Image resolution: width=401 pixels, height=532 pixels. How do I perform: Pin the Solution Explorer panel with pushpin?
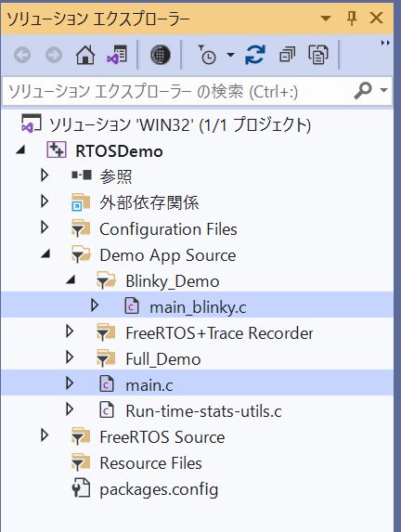[352, 18]
